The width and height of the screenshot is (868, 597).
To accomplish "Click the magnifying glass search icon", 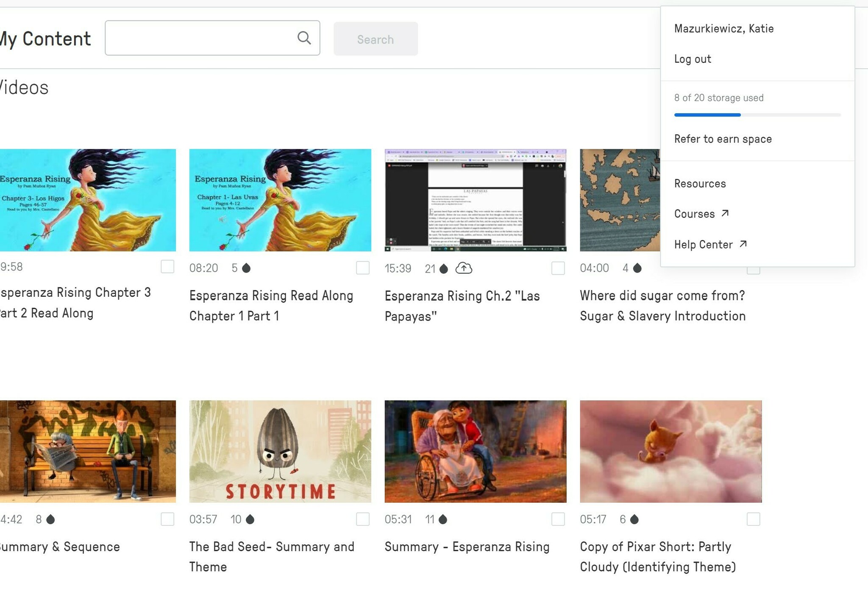I will click(x=304, y=38).
